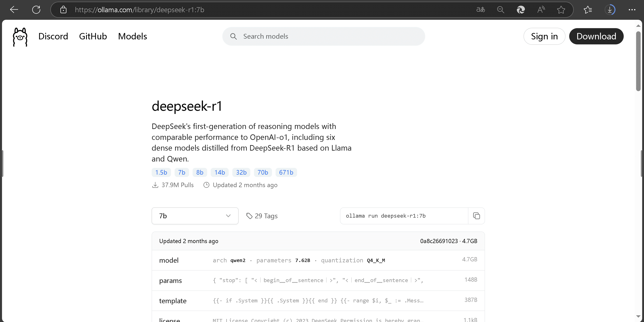Click the browser address bar URL
The image size is (644, 322).
click(140, 10)
